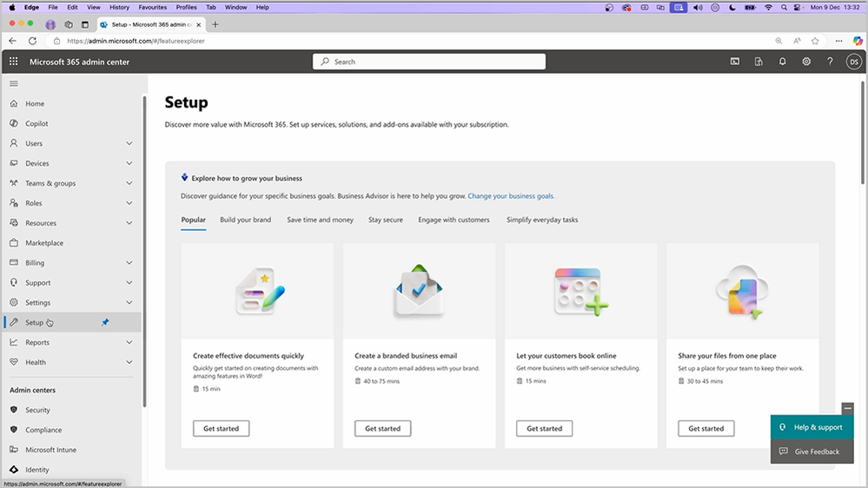868x488 pixels.
Task: Reload the page with refresh icon
Action: (33, 41)
